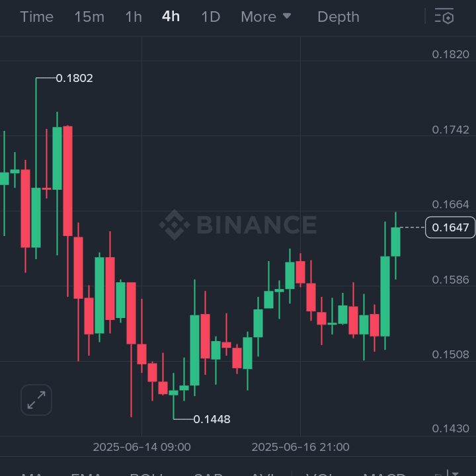
Task: Switch to the 1D interval
Action: pos(210,17)
